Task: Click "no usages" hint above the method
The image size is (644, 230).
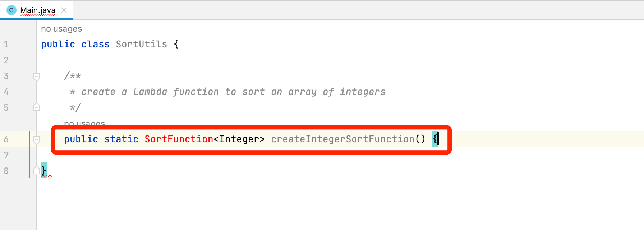Action: point(84,123)
